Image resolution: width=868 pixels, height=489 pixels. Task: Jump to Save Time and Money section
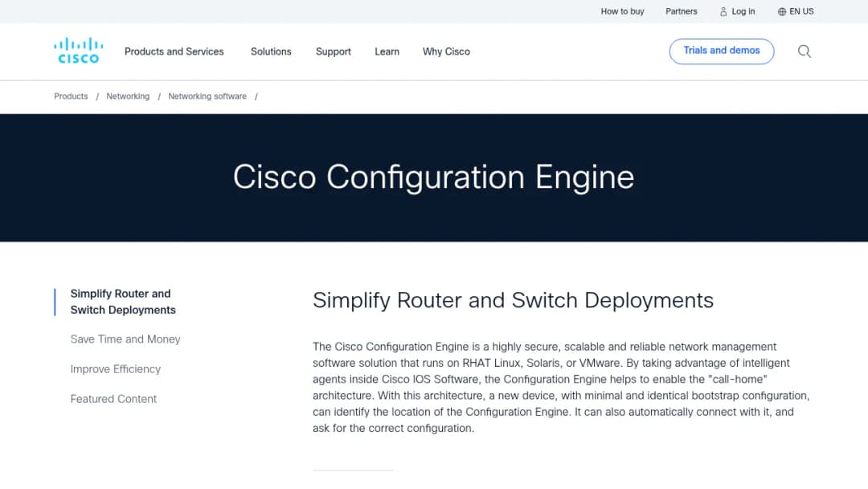125,339
